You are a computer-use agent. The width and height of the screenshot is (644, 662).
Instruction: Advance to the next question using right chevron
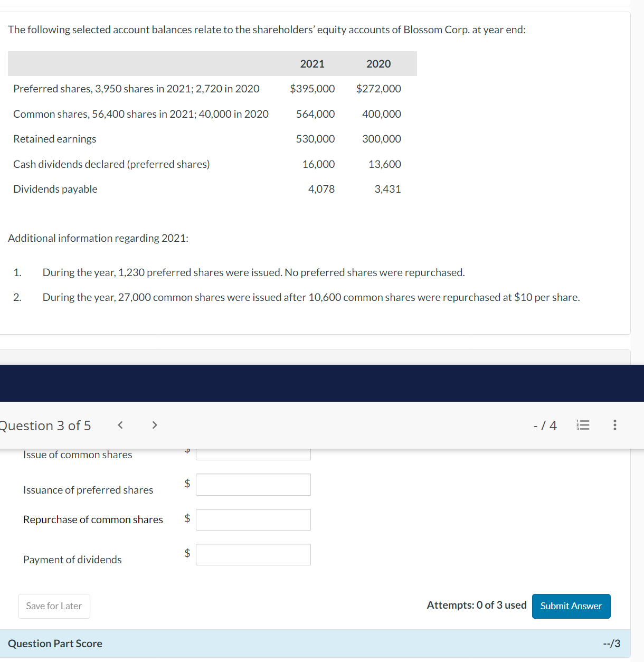coord(154,425)
